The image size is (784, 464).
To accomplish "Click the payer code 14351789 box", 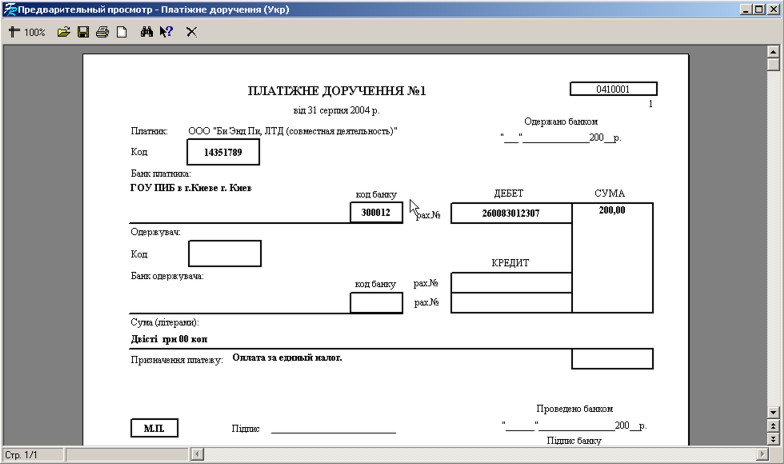I will 223,152.
